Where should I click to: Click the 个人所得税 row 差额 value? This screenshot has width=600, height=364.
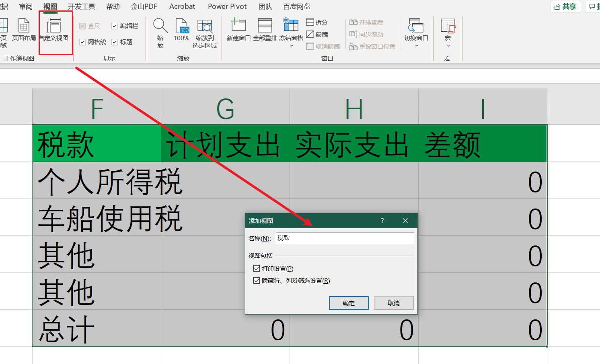tap(483, 180)
